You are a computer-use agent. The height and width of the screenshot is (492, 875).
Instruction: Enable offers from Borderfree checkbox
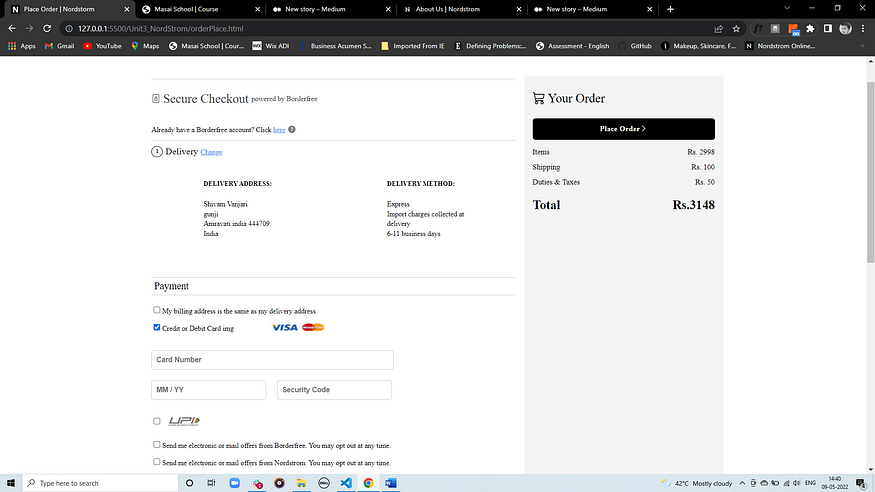pyautogui.click(x=157, y=445)
